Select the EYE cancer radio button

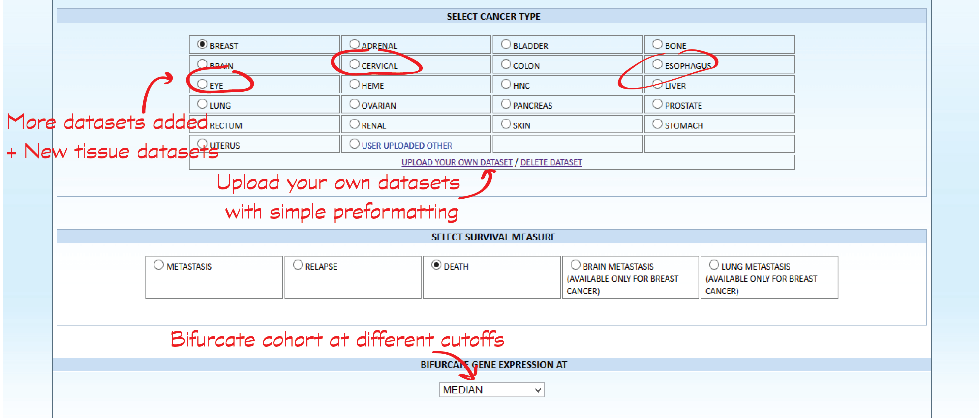202,84
